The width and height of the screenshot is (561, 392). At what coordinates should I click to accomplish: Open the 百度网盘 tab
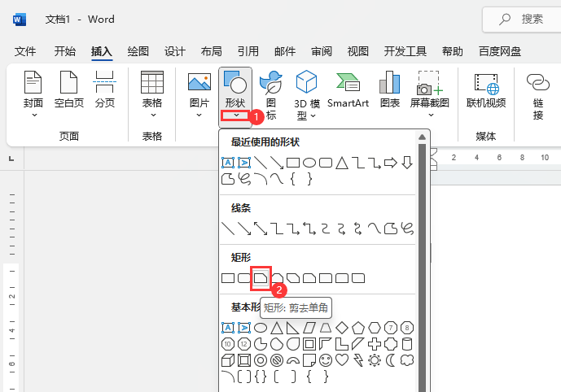click(x=499, y=51)
